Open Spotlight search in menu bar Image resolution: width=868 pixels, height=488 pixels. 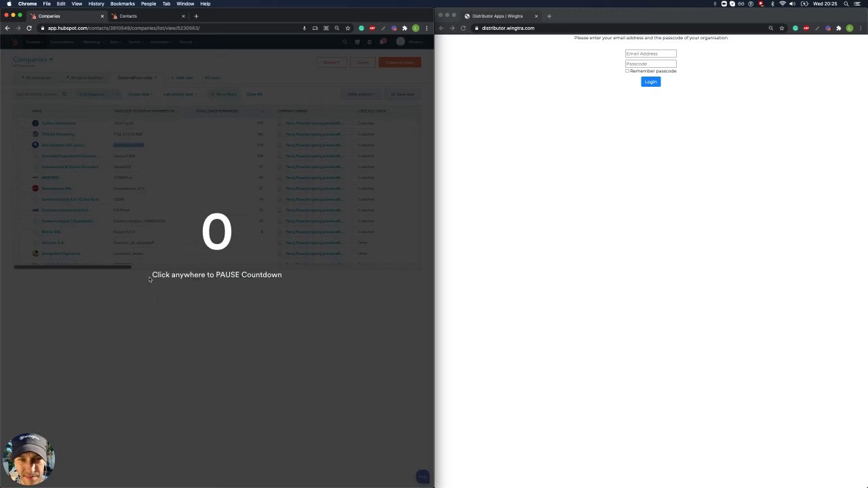(846, 3)
